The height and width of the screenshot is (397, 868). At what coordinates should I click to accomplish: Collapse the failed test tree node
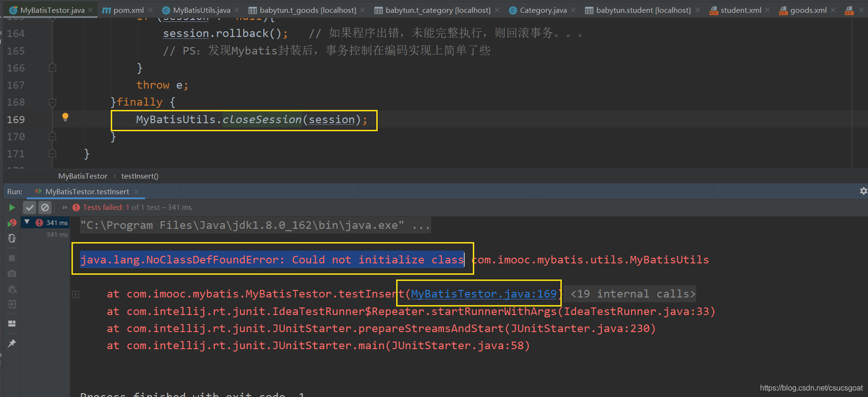27,222
